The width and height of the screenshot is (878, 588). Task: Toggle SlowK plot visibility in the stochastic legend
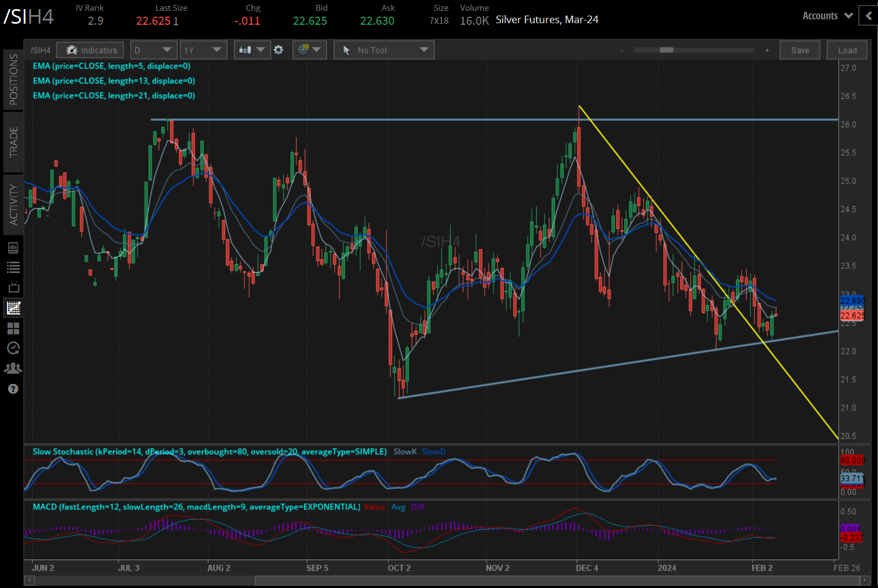(405, 452)
